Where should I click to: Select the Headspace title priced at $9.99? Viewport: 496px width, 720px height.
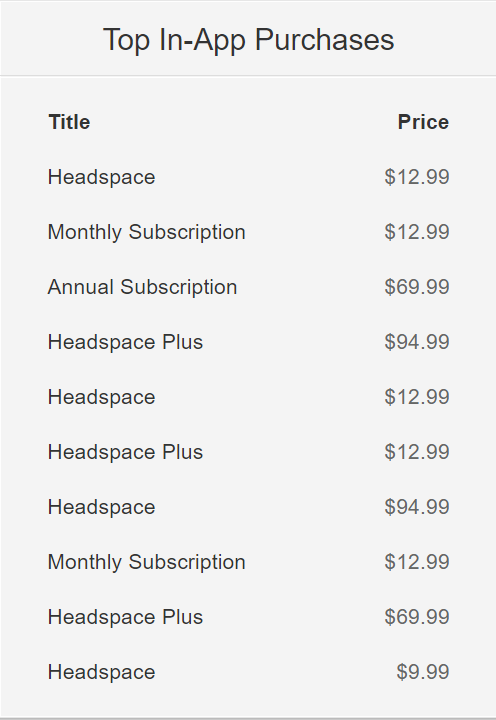(x=101, y=673)
